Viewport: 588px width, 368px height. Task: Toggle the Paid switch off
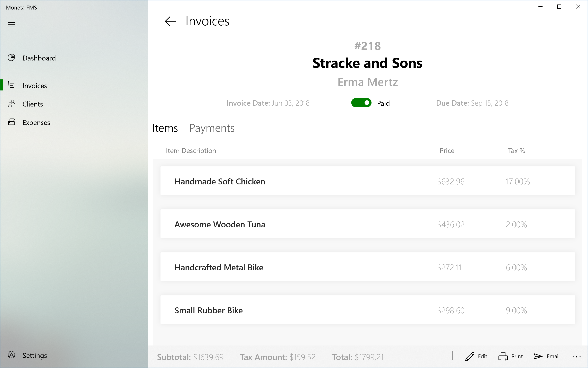tap(361, 103)
